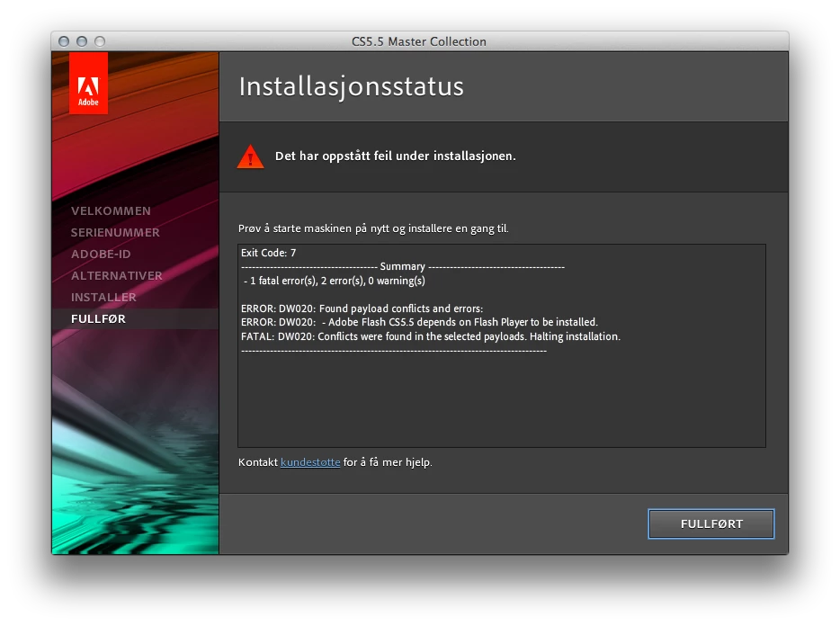Click the zoom window button

[100, 41]
